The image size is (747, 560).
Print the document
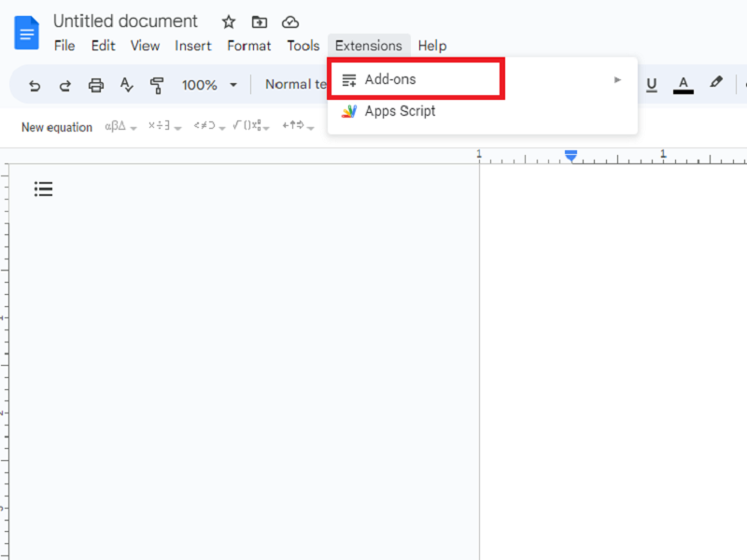point(96,85)
